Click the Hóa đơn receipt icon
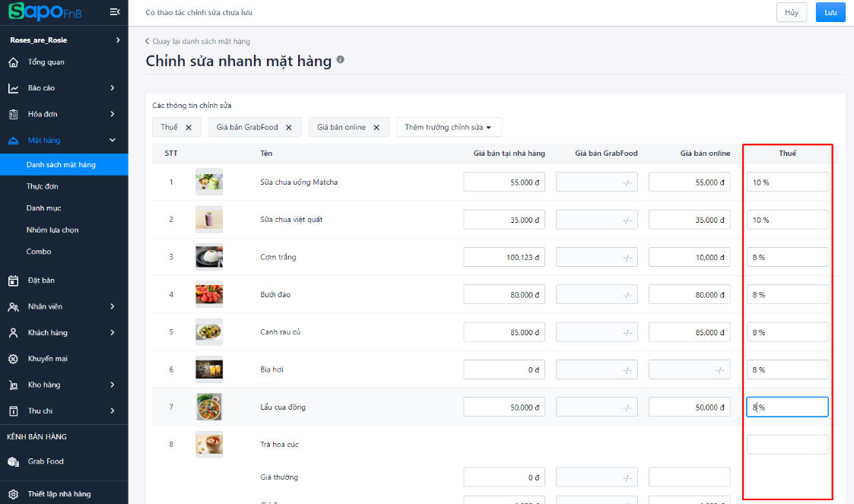This screenshot has height=504, width=854. (14, 114)
